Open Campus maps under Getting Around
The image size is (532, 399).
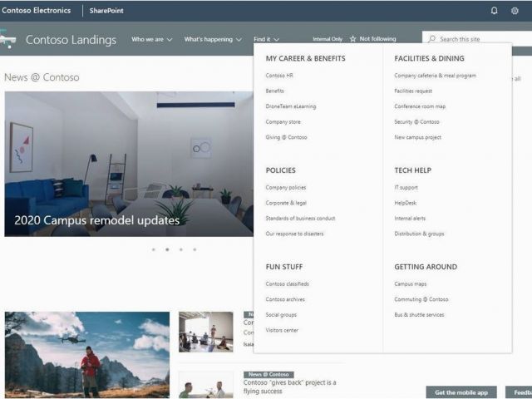click(410, 283)
